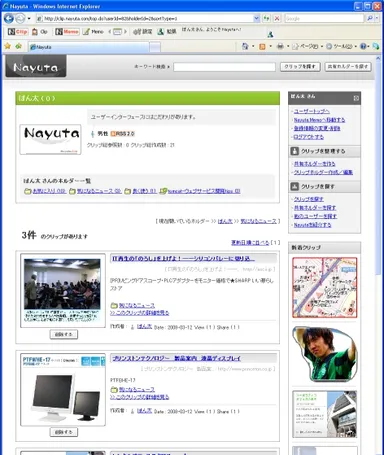Open Favorites Center star icon
The image size is (384, 455).
click(x=8, y=46)
